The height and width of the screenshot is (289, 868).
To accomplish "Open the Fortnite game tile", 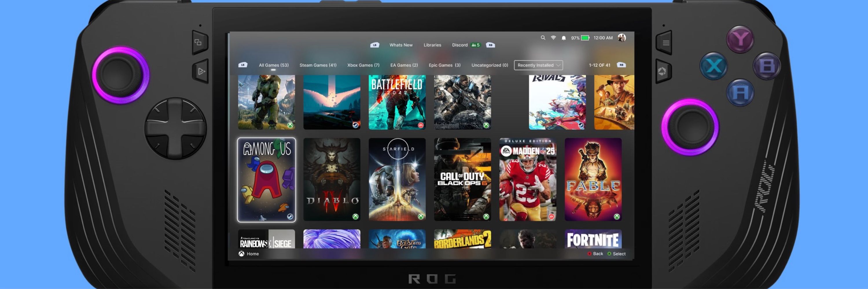I will (593, 239).
